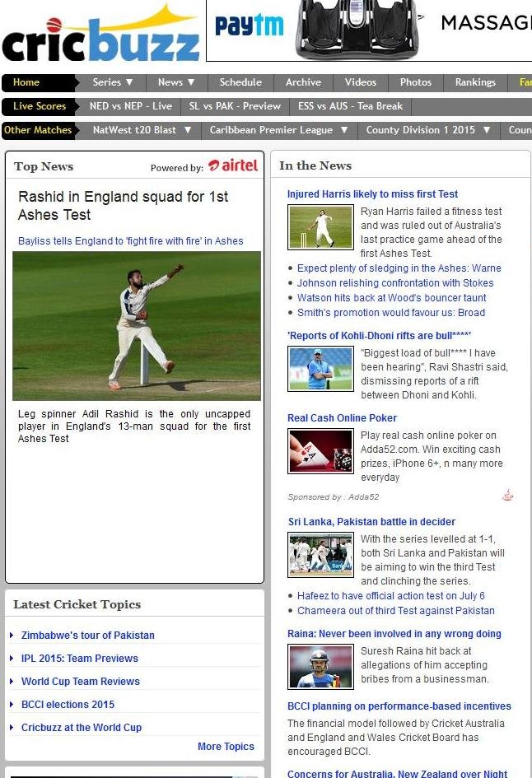Click the More Topics link
Viewport: 532px width, 778px height.
(226, 747)
